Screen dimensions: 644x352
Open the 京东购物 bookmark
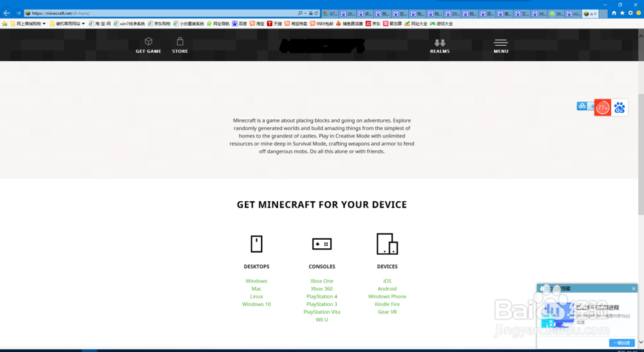(159, 24)
